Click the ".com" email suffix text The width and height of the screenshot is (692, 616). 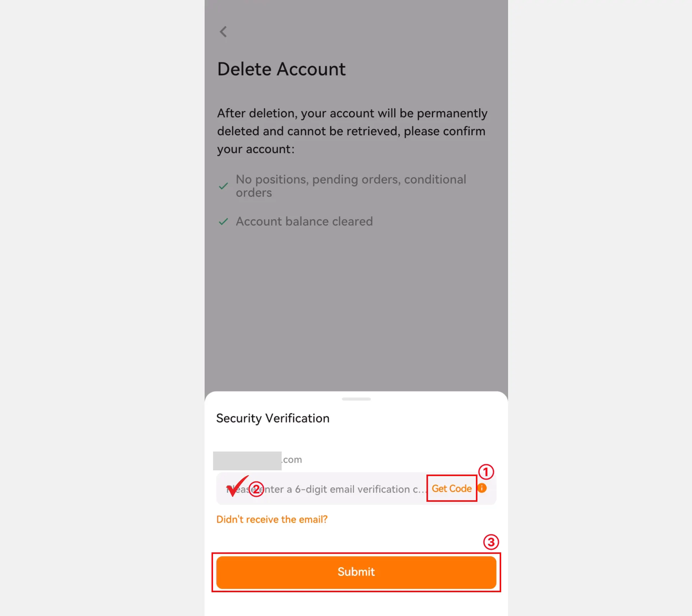pos(292,460)
